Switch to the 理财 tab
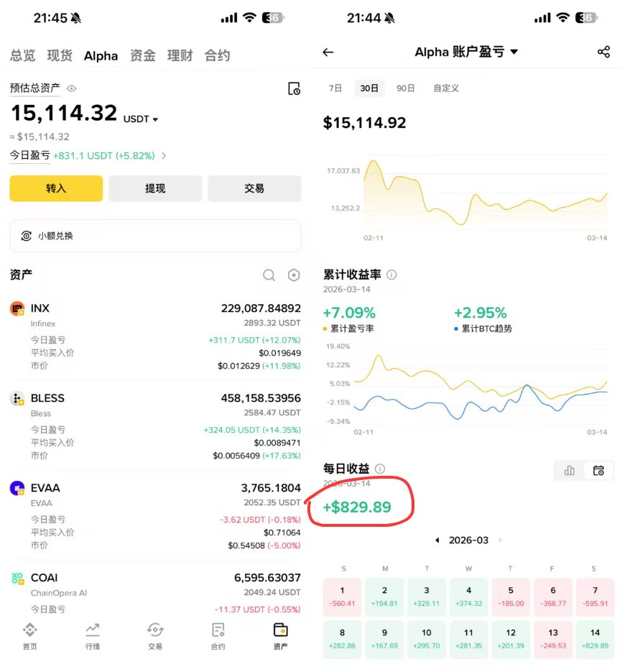The image size is (622, 672). tap(180, 56)
